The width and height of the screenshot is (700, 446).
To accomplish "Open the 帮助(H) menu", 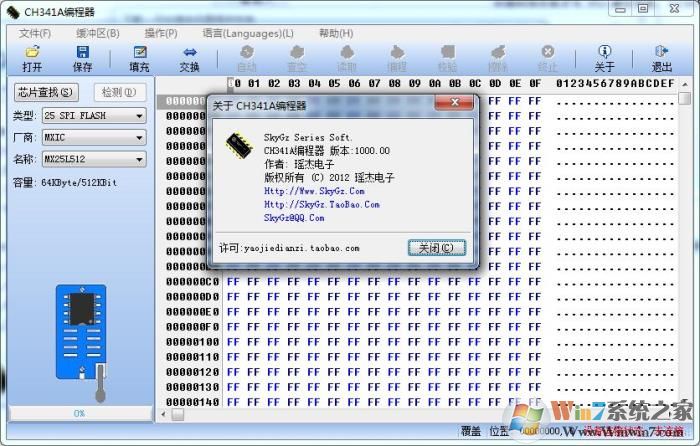I will 336,33.
